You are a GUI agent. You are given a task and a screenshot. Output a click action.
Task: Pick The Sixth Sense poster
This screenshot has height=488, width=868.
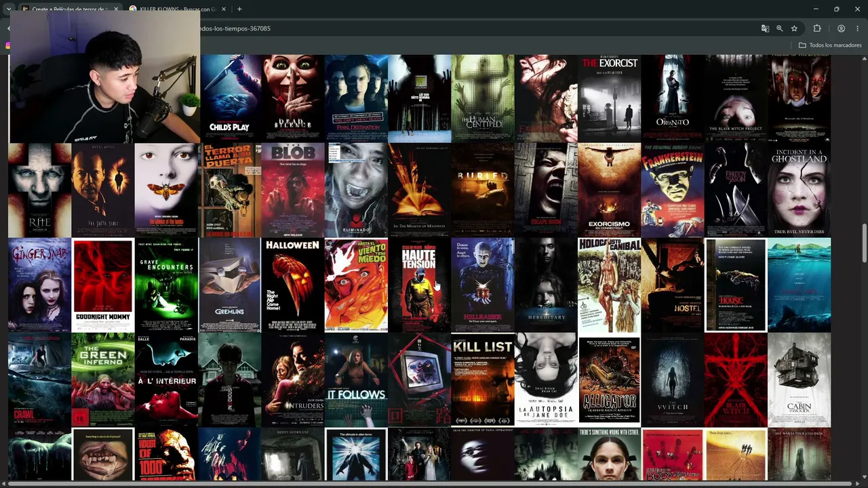102,190
